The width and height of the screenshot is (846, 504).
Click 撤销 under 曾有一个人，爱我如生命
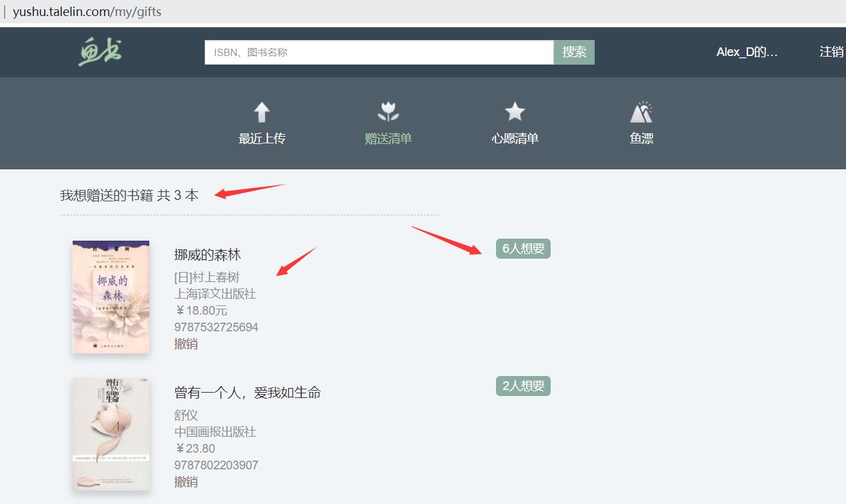coord(186,481)
